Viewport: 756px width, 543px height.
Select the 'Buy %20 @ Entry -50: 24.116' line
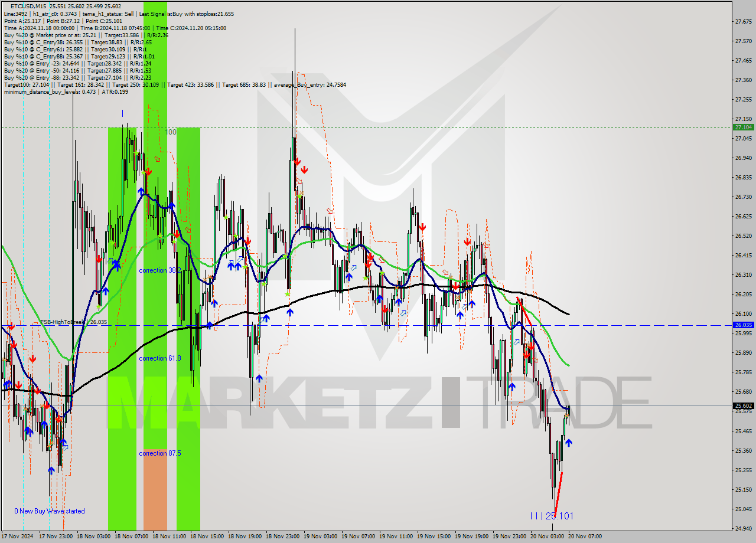point(78,70)
